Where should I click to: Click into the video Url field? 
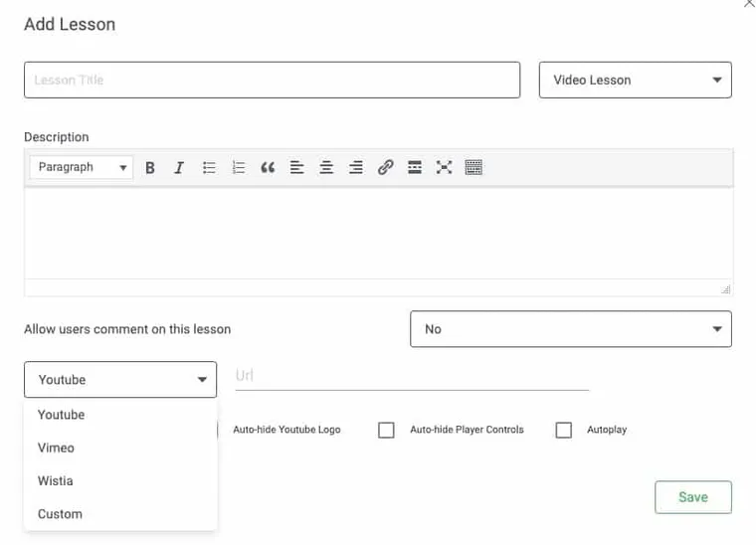point(412,376)
